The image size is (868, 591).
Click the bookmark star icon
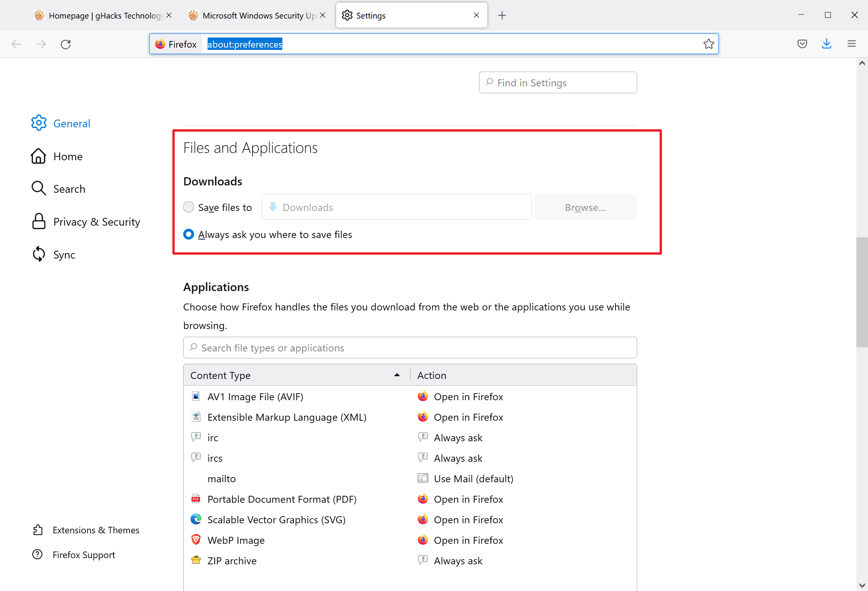(708, 44)
